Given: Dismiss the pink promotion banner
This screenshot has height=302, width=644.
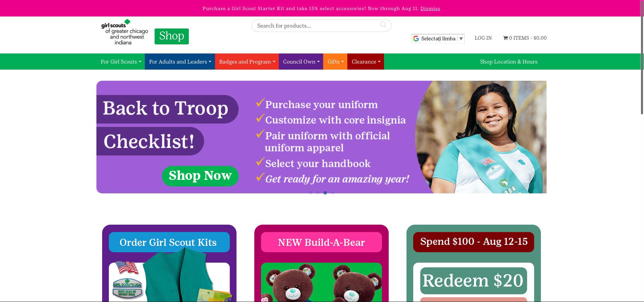Looking at the screenshot, I should coord(430,8).
